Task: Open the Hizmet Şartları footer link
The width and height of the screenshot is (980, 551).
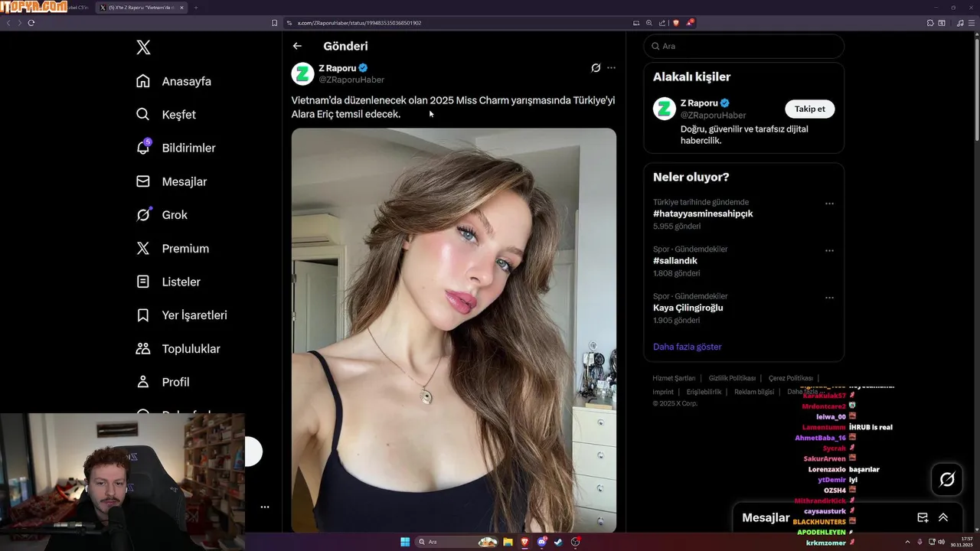Action: tap(674, 378)
